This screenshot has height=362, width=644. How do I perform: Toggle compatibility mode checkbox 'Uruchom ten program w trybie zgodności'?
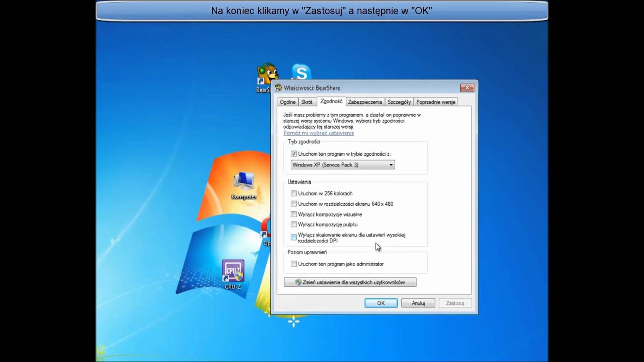294,154
